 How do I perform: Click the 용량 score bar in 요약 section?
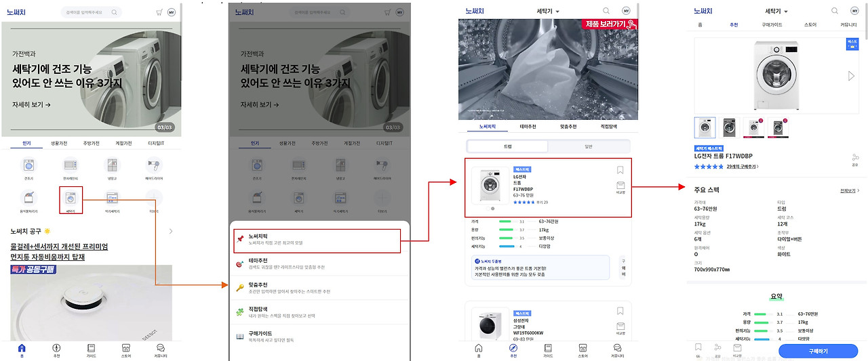coord(761,322)
